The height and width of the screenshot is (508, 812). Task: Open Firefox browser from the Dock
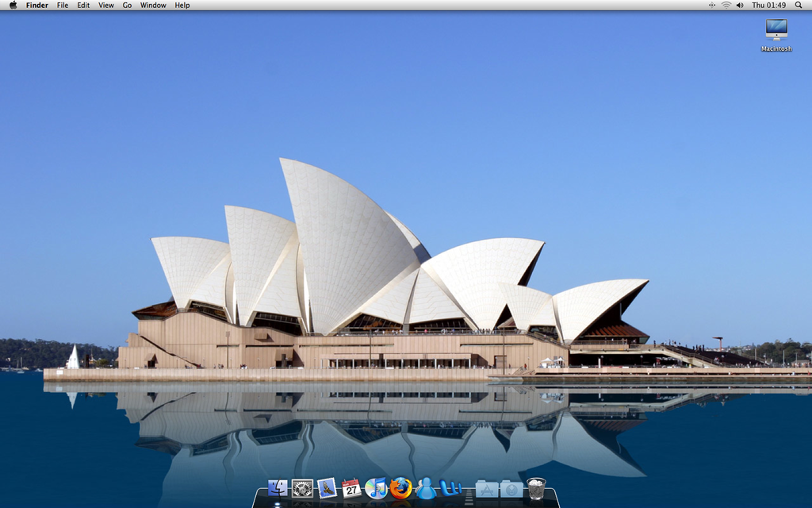pyautogui.click(x=400, y=488)
